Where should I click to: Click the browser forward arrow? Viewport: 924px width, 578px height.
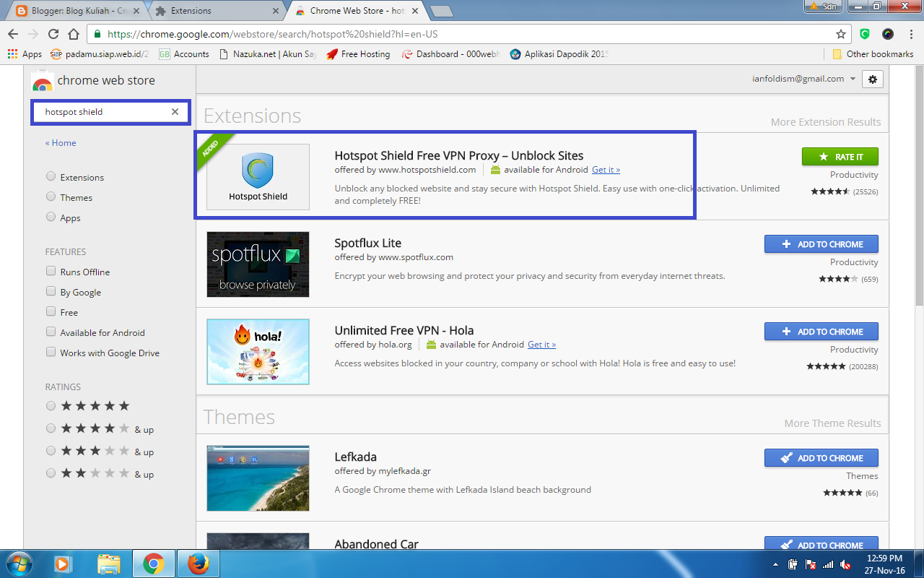click(32, 34)
